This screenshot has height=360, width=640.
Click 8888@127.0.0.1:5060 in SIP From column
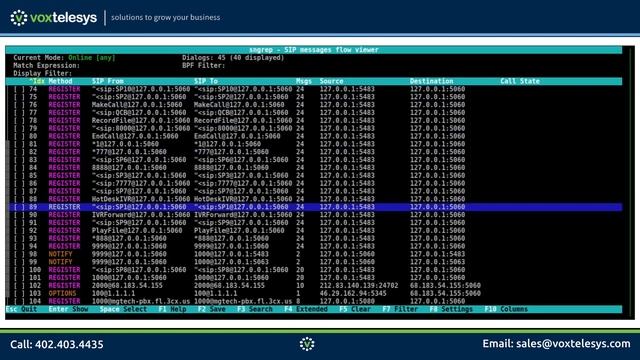129,168
